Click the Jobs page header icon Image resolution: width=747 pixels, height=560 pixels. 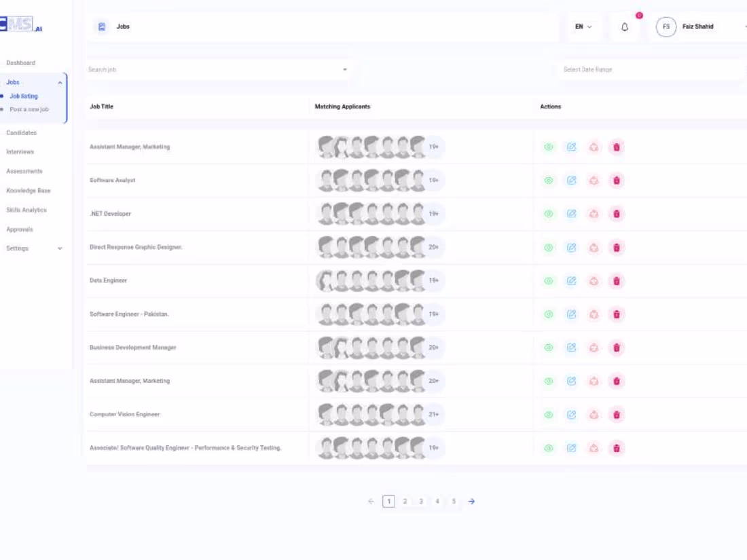click(x=101, y=26)
